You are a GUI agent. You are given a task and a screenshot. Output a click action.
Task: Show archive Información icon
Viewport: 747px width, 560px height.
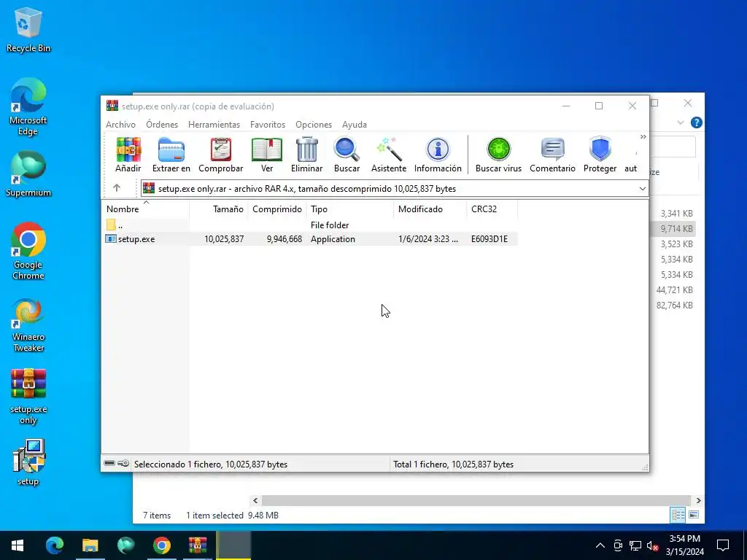[438, 155]
